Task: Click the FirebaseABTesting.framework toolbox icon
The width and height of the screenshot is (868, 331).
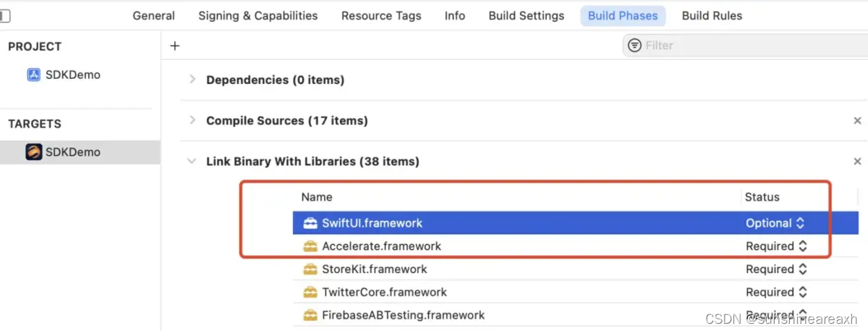Action: [x=310, y=315]
